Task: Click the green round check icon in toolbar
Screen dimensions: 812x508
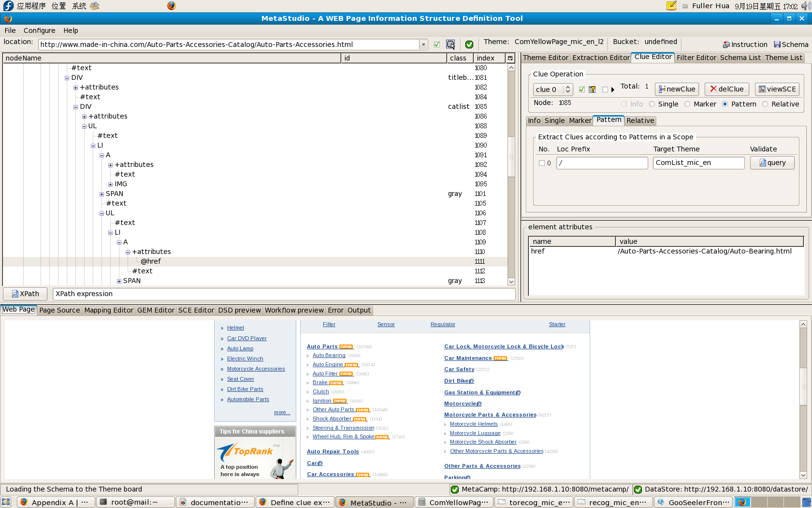Action: [x=469, y=45]
